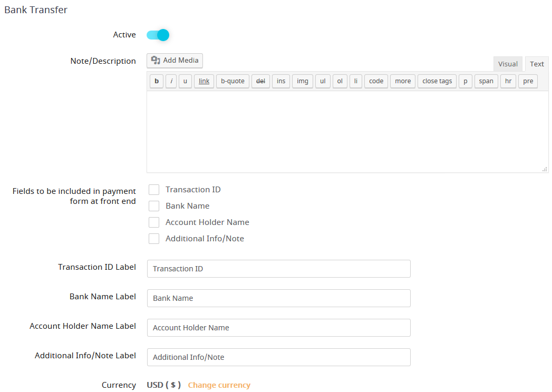Check the Bank Name checkbox

(x=154, y=206)
